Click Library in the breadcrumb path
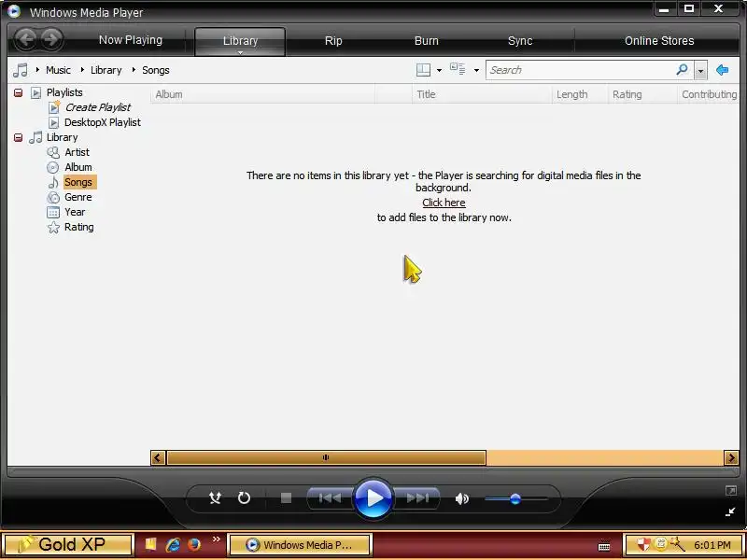 click(106, 70)
